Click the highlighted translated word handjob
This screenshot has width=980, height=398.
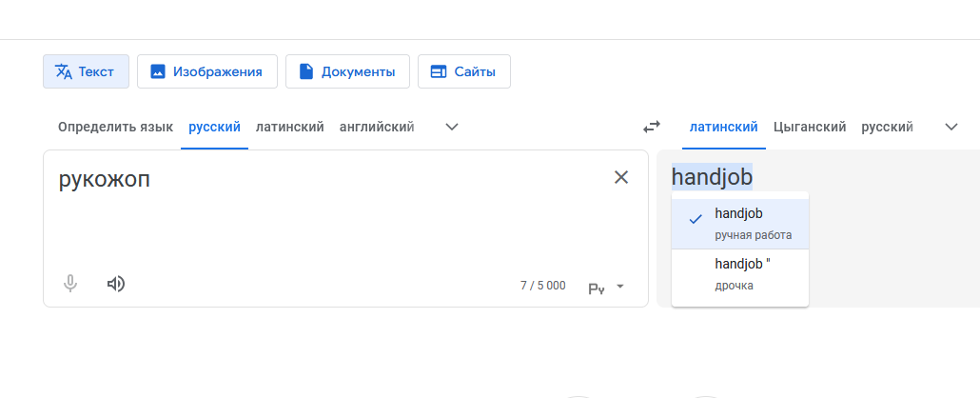click(x=712, y=177)
